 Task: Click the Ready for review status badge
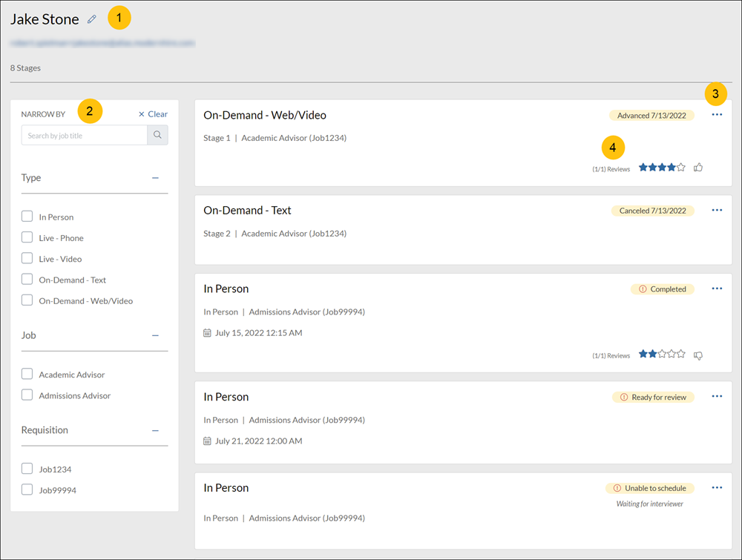pos(653,398)
